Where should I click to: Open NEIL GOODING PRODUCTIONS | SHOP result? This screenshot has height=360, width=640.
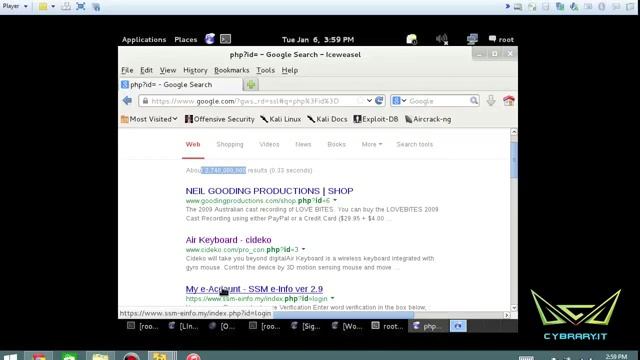pos(269,191)
